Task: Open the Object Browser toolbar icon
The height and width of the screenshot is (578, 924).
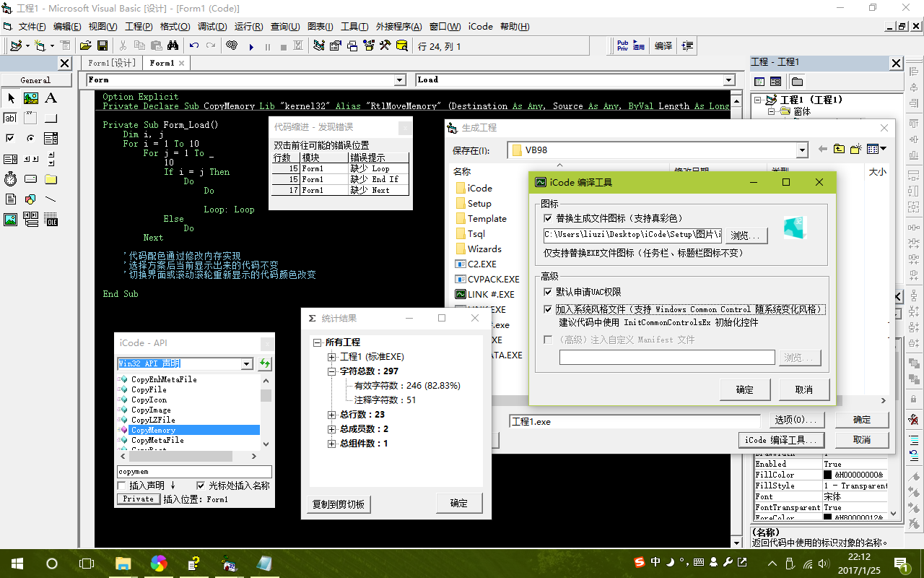Action: tap(370, 46)
